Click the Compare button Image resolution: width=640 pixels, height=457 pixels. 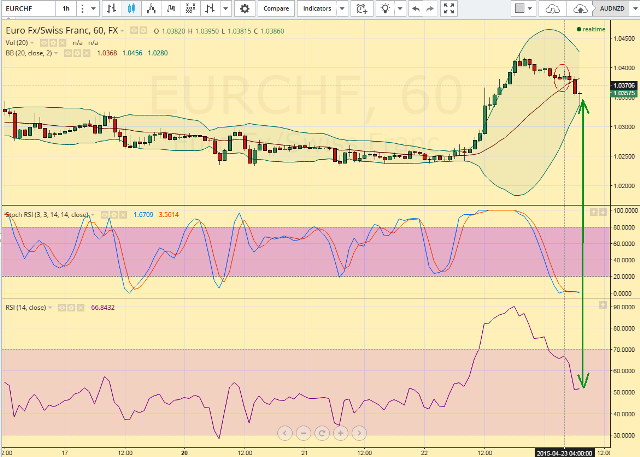(x=276, y=8)
